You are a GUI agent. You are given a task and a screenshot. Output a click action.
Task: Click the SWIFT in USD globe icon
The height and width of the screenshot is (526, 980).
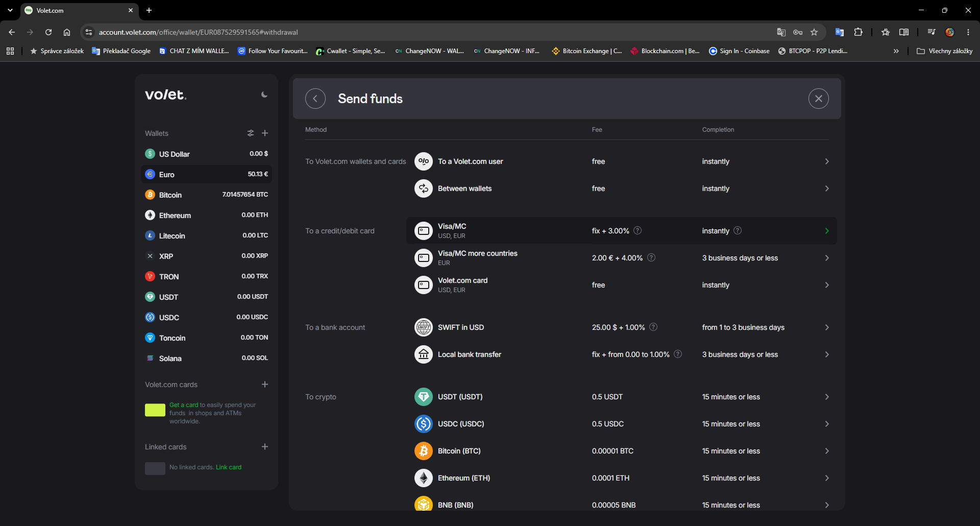click(x=424, y=327)
